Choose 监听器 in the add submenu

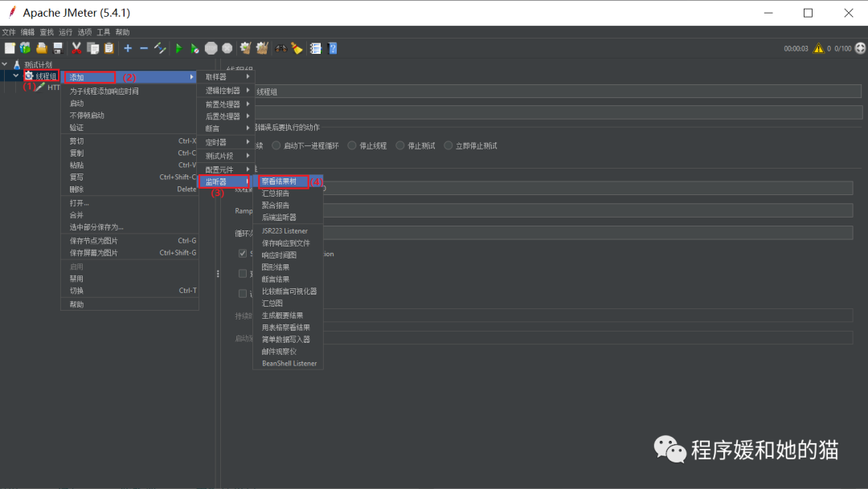coord(226,181)
